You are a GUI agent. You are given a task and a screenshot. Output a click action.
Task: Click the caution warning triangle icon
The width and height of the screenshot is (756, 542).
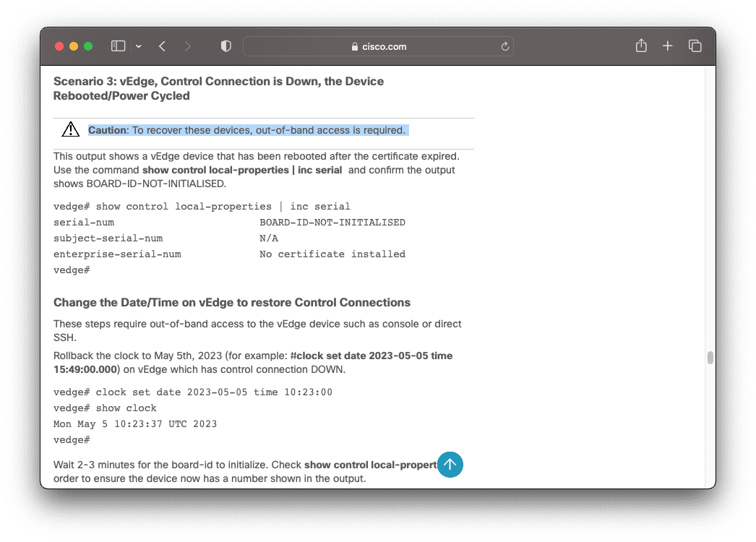click(x=70, y=130)
